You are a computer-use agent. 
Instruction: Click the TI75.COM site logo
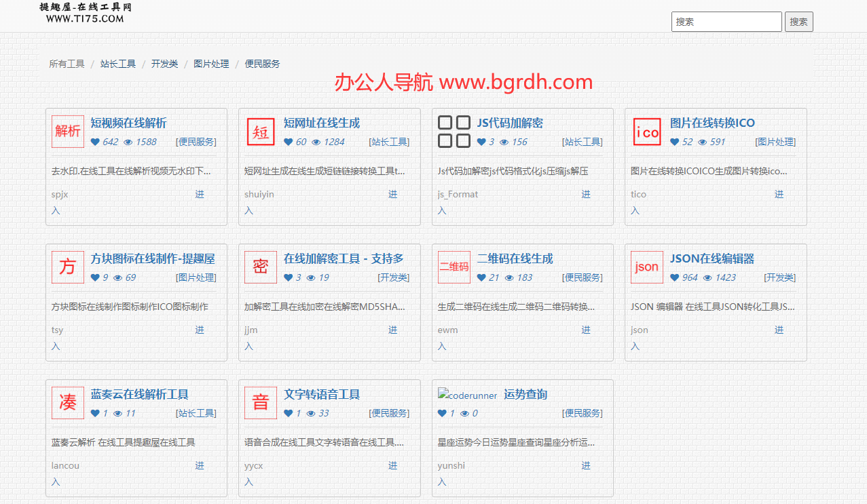[86, 13]
